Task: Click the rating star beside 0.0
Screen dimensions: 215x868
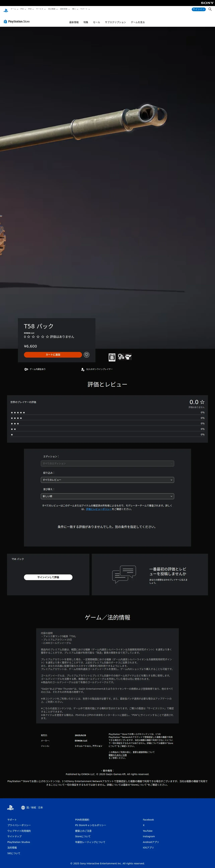Action: [x=202, y=402]
